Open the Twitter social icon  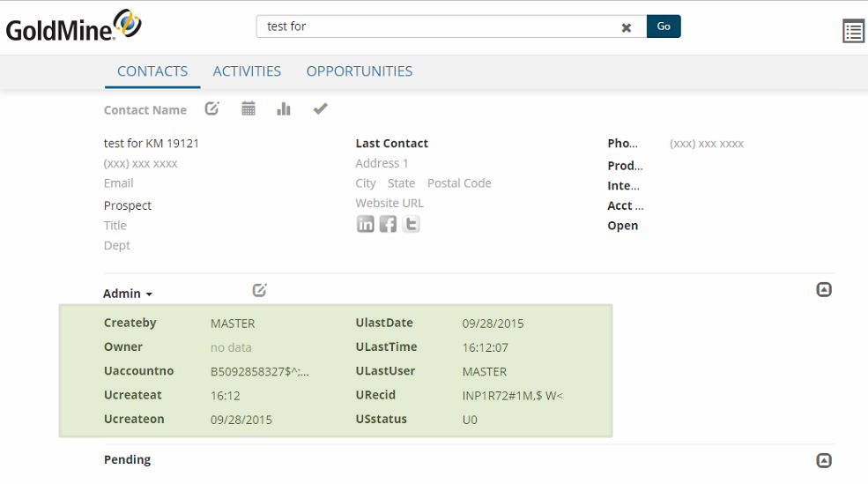tap(411, 224)
